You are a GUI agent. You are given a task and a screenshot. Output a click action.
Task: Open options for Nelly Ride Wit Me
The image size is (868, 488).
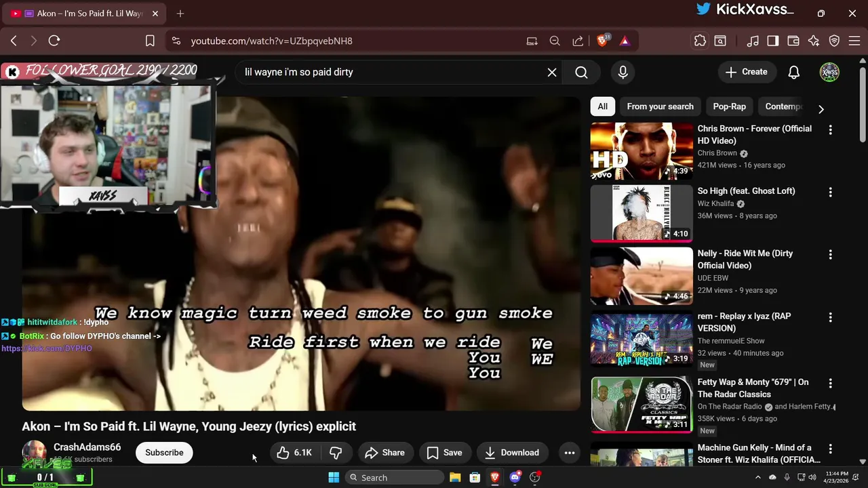tap(830, 254)
